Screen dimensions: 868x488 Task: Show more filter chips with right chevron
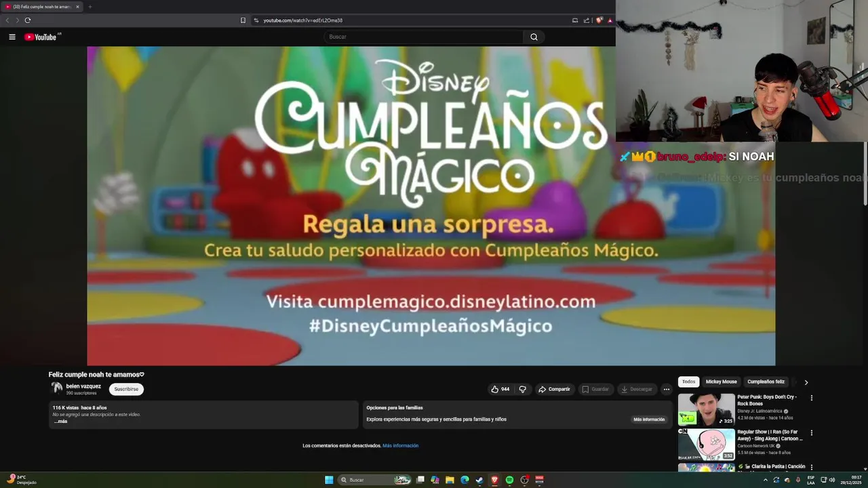click(806, 382)
